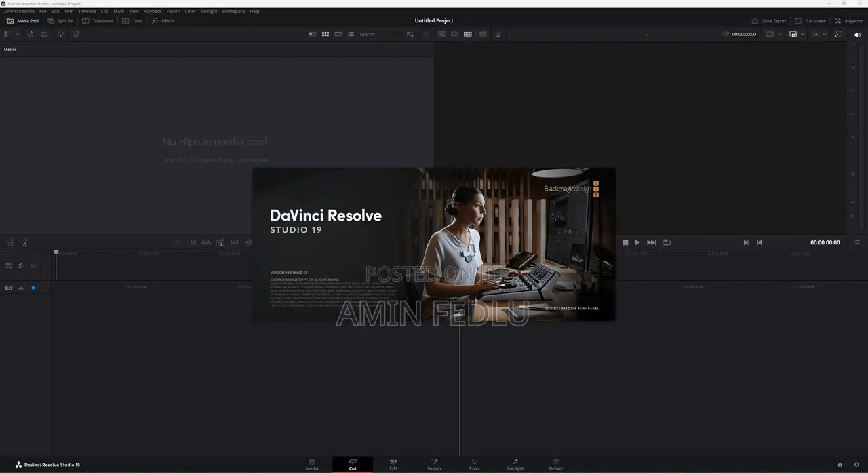Mute audio using the speaker icon
The height and width of the screenshot is (473, 868).
point(857,34)
